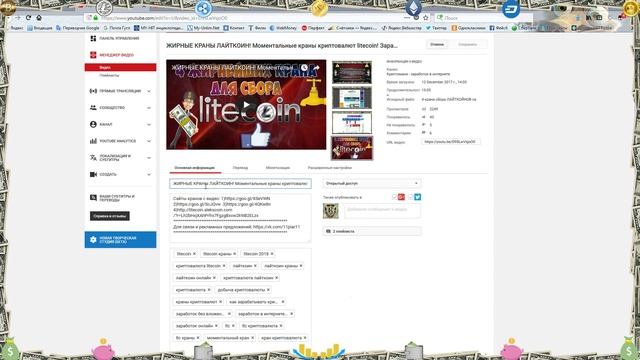Open the Контакт VK bookmark
This screenshot has height=360, width=640.
[233, 28]
